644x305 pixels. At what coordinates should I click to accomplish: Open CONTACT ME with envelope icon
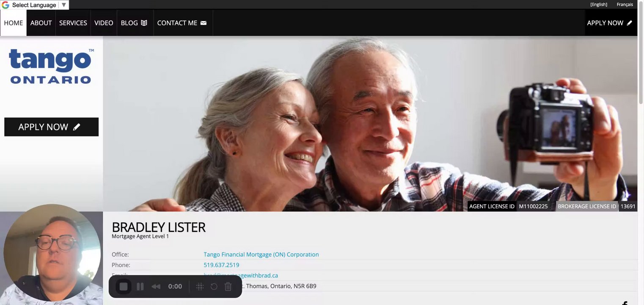click(182, 23)
